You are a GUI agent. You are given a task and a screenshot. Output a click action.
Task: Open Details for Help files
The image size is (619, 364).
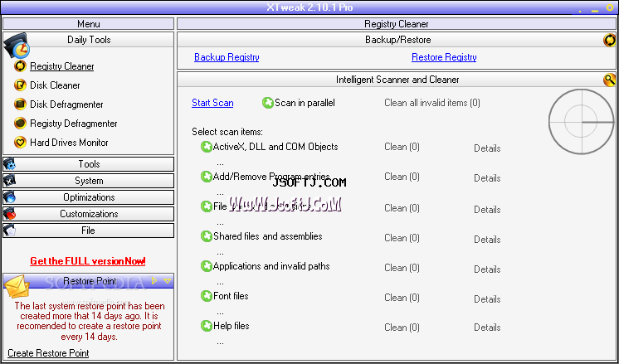487,328
